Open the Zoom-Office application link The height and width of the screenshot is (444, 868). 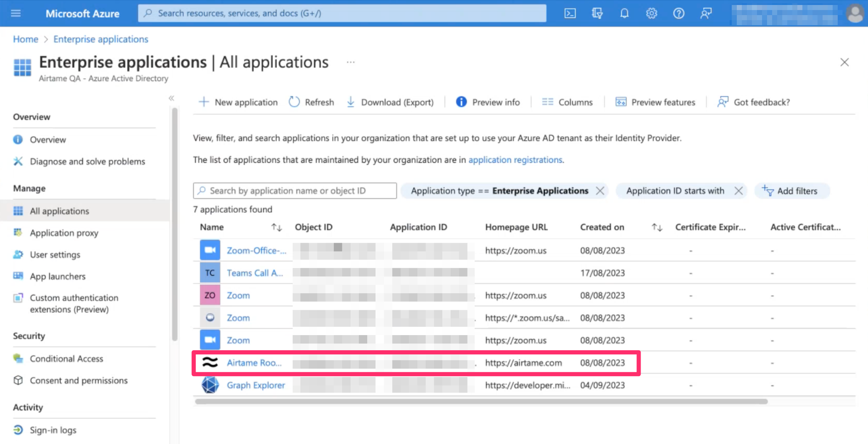click(256, 250)
